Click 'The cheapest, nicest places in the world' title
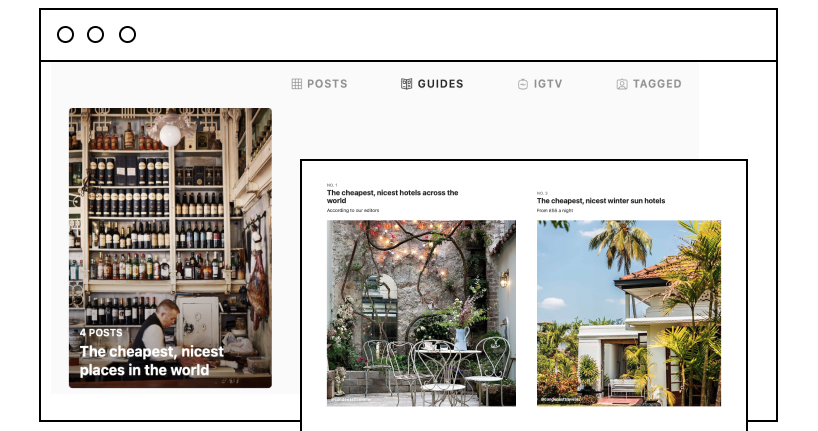The width and height of the screenshot is (818, 431). pos(152,361)
